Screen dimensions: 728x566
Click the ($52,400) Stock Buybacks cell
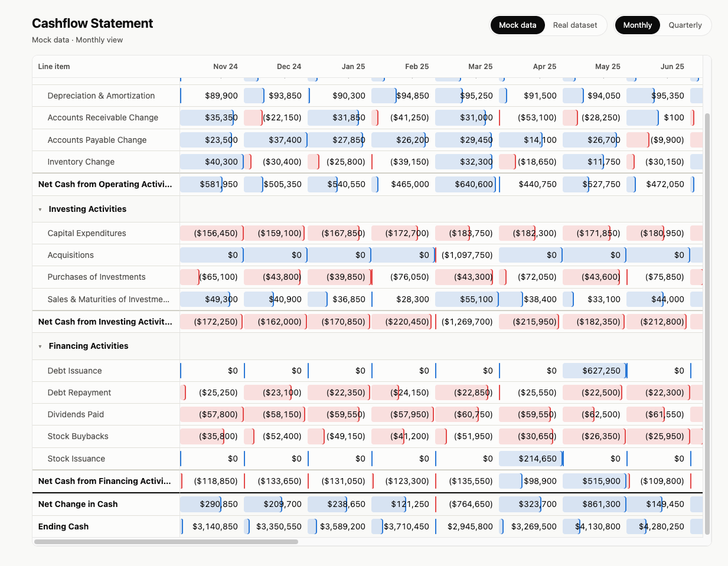pyautogui.click(x=275, y=436)
